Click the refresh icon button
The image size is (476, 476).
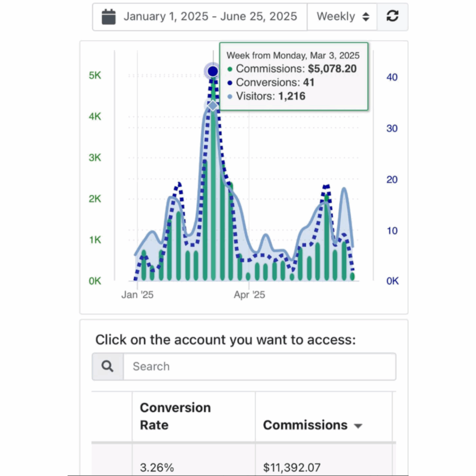click(x=392, y=17)
